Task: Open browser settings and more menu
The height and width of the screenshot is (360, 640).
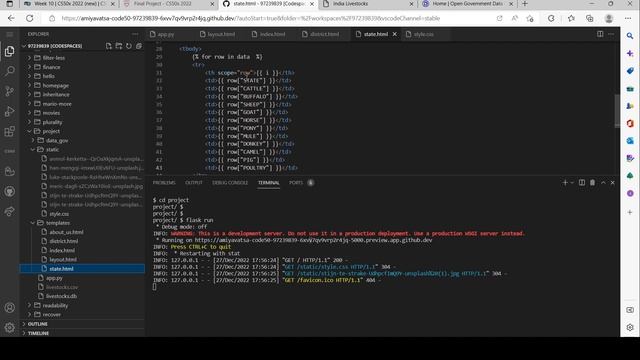Action: coord(628,18)
